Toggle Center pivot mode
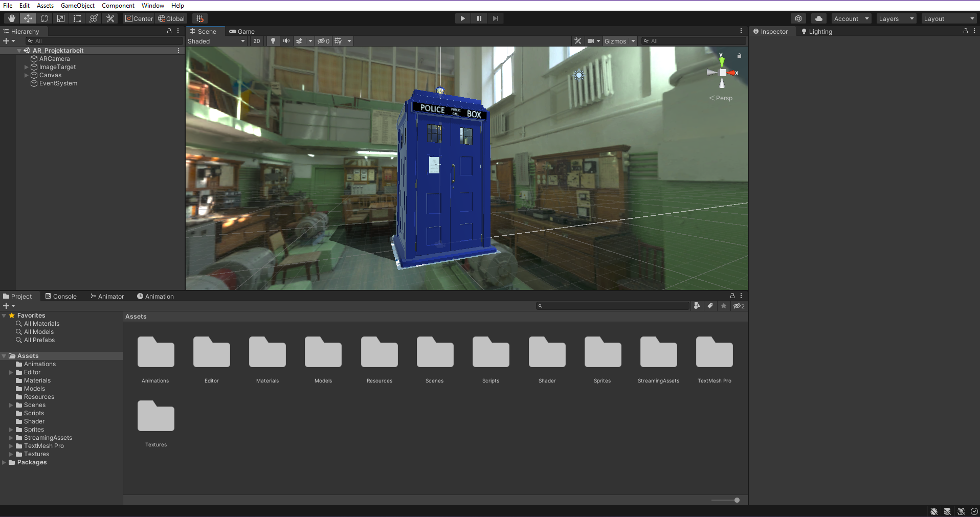Image resolution: width=980 pixels, height=517 pixels. click(139, 18)
